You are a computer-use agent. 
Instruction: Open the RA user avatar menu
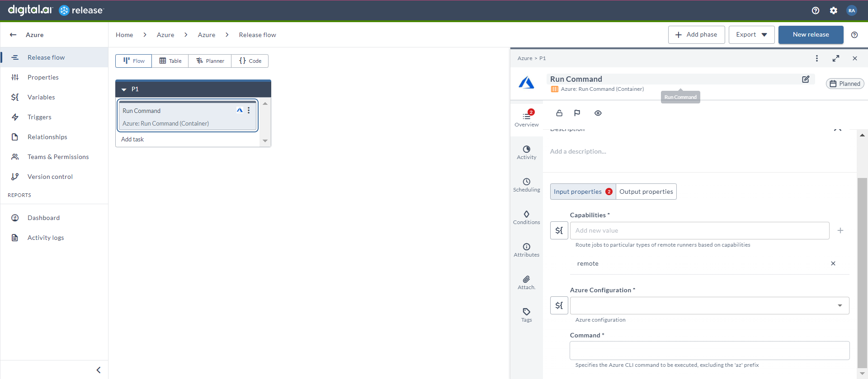[852, 10]
